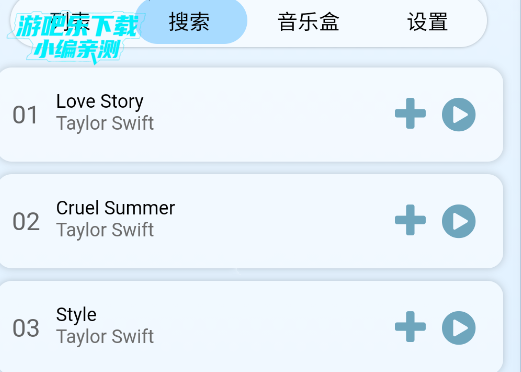The image size is (521, 372).
Task: Switch to the 搜索 tab
Action: click(x=189, y=22)
